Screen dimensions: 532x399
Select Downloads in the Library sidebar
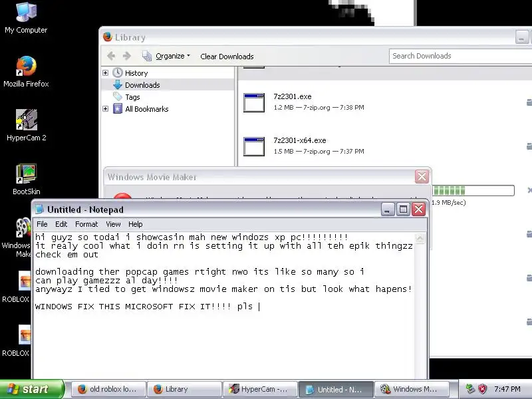tap(142, 85)
